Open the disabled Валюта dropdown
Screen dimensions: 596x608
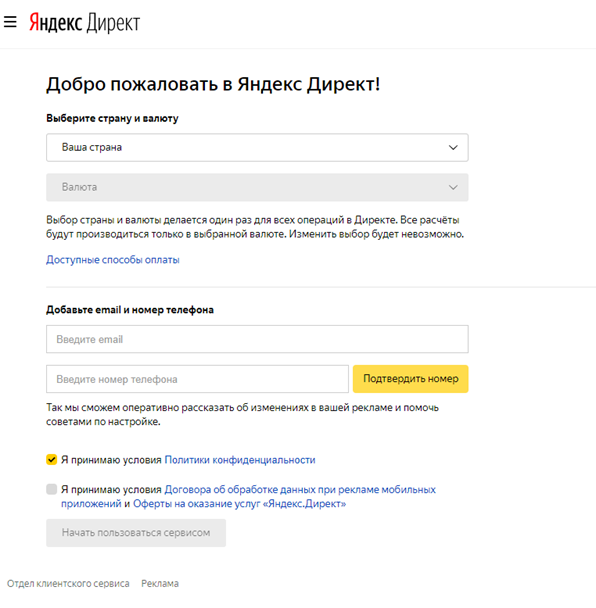point(257,187)
